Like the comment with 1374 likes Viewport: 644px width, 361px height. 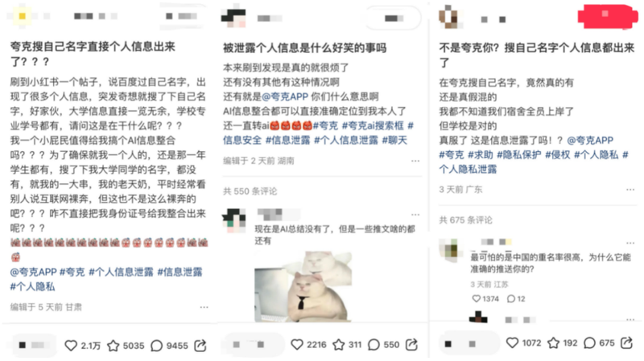click(x=476, y=298)
